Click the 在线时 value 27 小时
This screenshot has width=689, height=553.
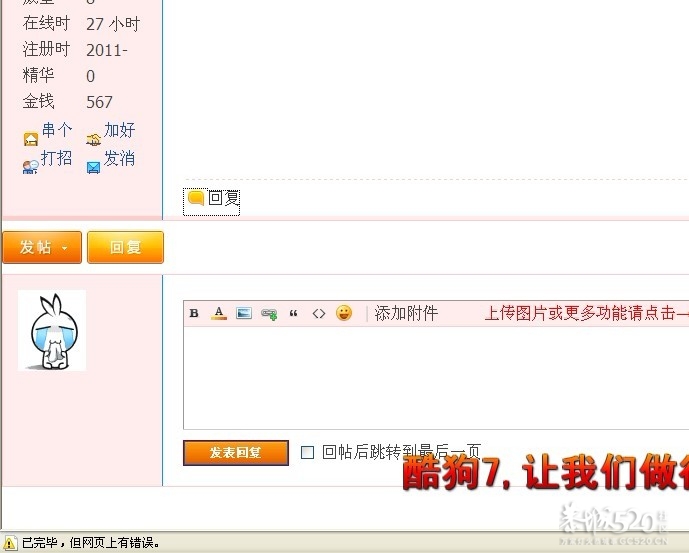click(113, 24)
